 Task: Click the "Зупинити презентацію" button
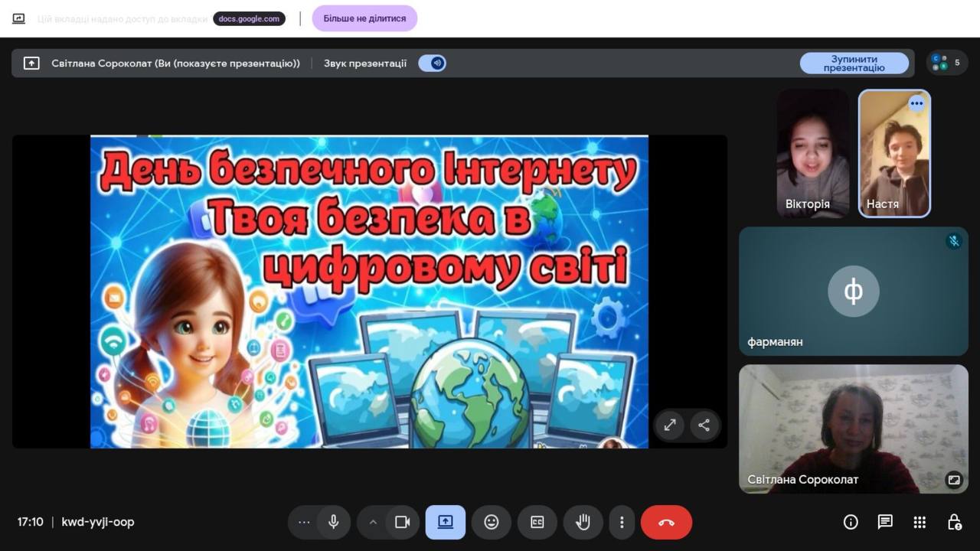click(854, 64)
